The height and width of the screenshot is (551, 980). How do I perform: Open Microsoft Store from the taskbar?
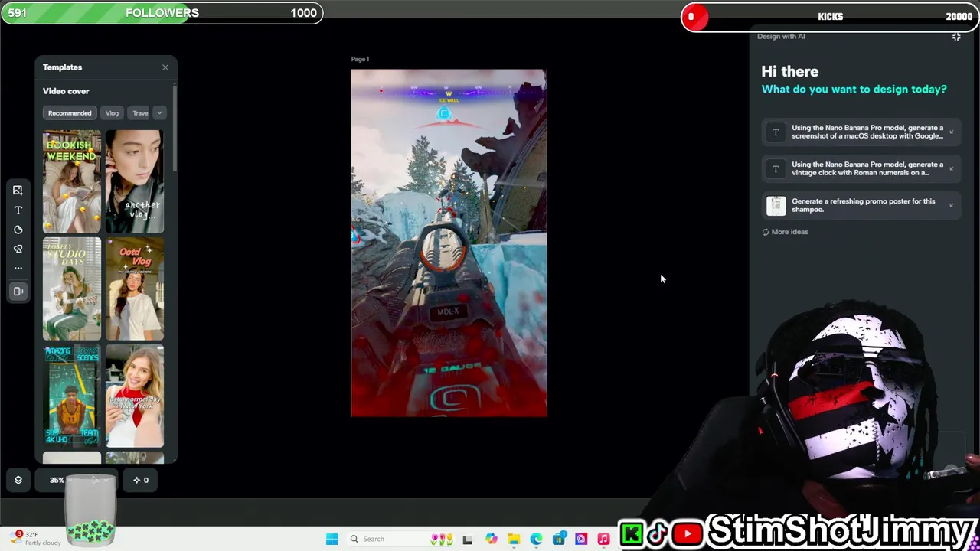559,539
